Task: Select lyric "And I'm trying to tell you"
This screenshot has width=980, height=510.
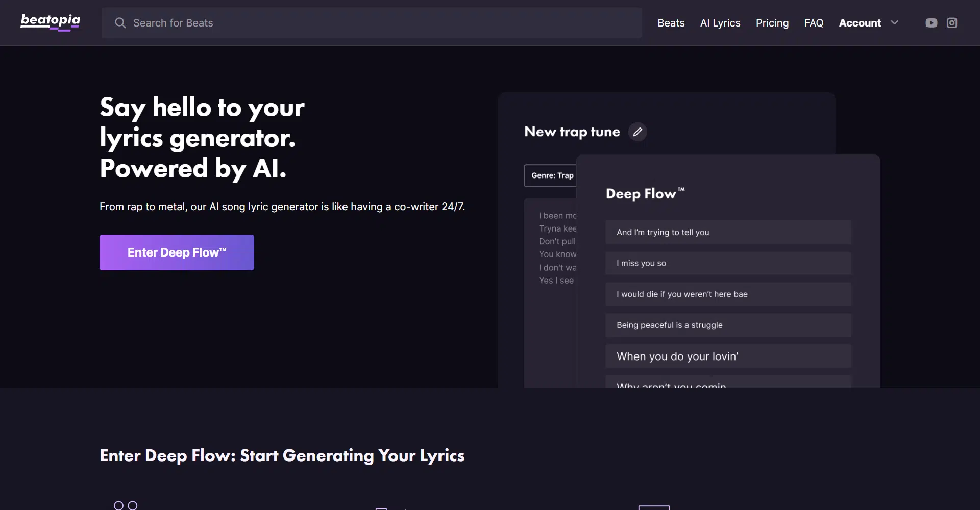Action: click(728, 233)
